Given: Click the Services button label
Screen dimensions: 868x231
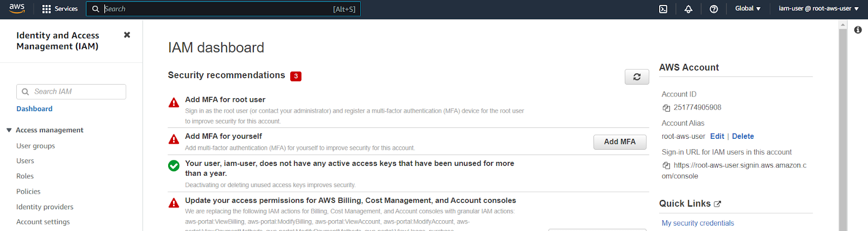Looking at the screenshot, I should tap(66, 9).
